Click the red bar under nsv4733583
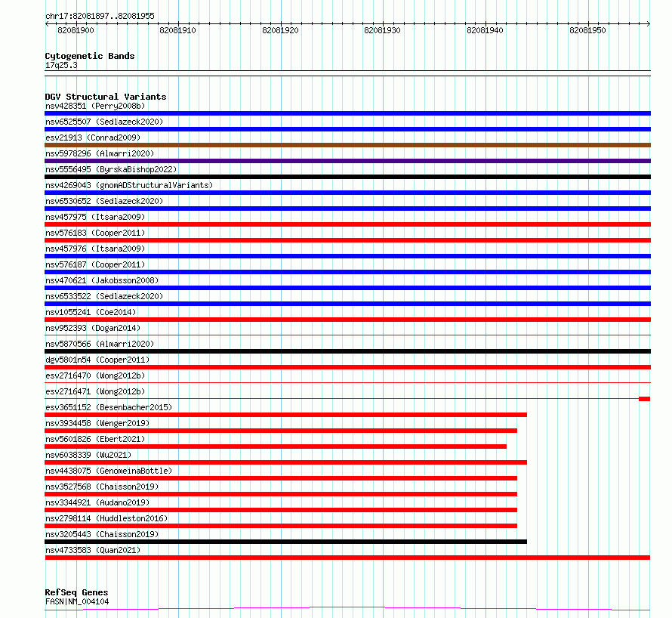Viewport: 672px width, 618px height. pyautogui.click(x=347, y=558)
